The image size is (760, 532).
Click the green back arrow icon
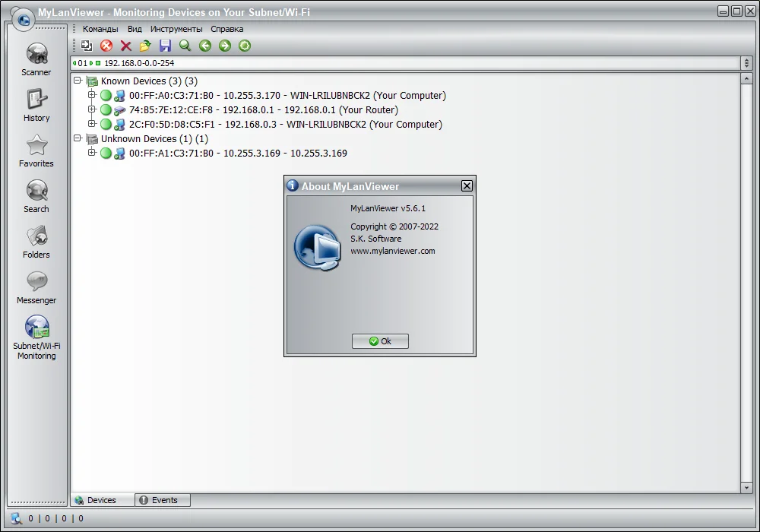(x=205, y=46)
